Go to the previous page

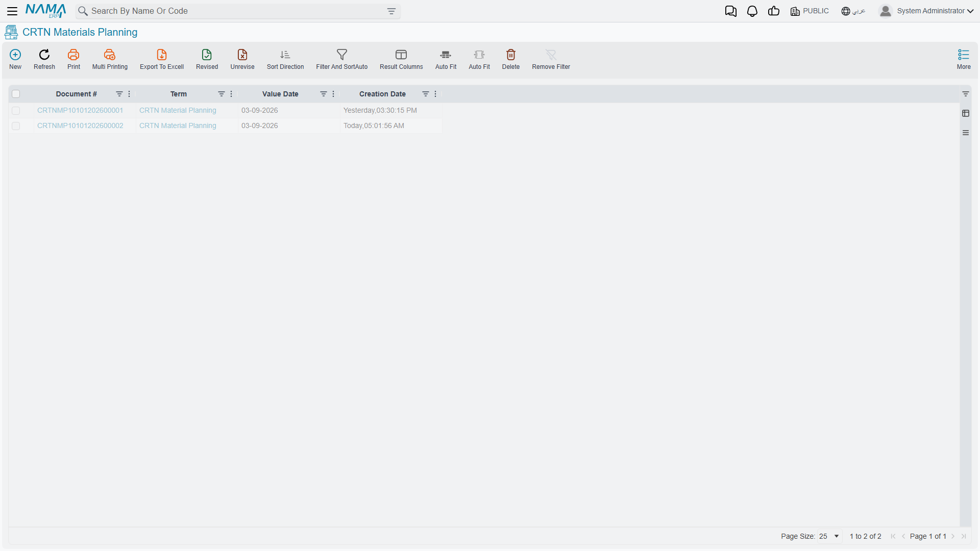tap(903, 536)
